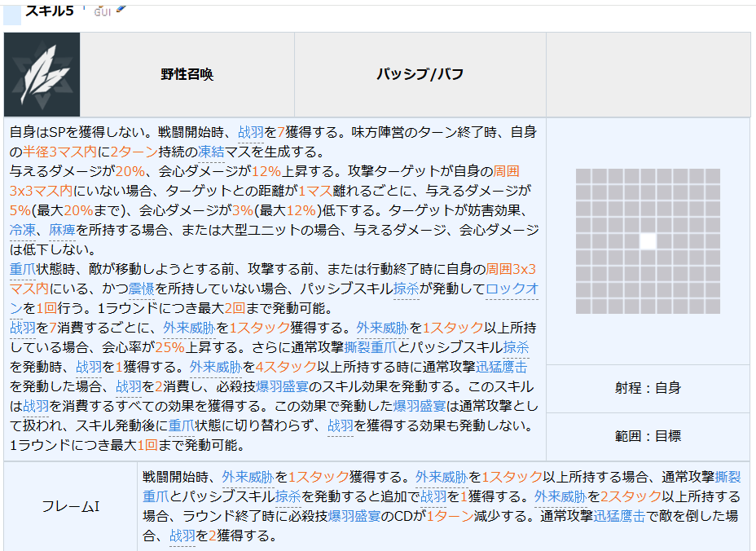Open the 冷凍 status link
Image resolution: width=756 pixels, height=551 pixels.
tap(23, 230)
